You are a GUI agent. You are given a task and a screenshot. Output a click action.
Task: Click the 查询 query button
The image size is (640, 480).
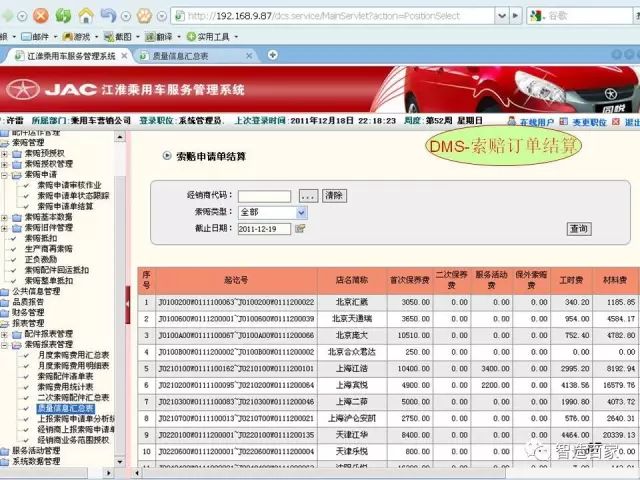point(579,229)
